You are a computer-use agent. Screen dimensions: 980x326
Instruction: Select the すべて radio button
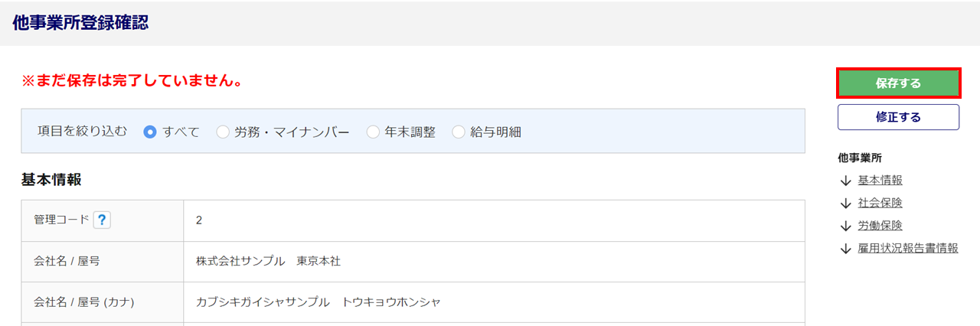150,132
